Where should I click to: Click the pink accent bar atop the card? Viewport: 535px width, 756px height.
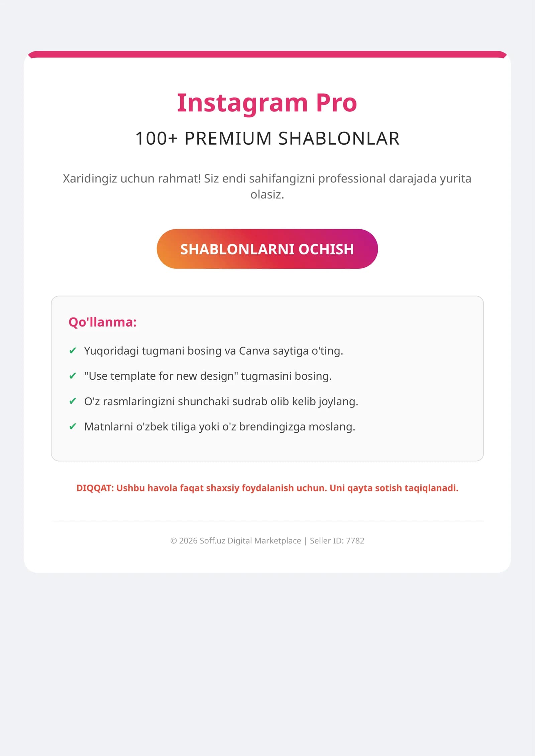coord(267,54)
